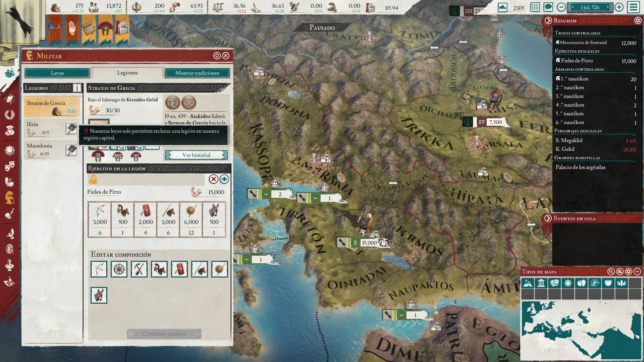
Task: Select the terrain map mode icon
Action: (x=528, y=283)
